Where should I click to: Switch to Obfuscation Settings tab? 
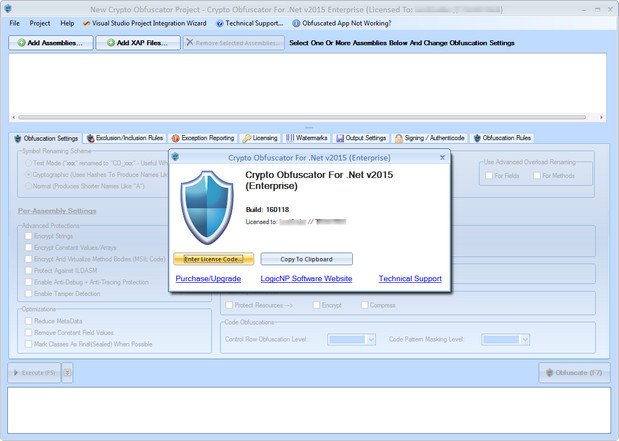46,138
